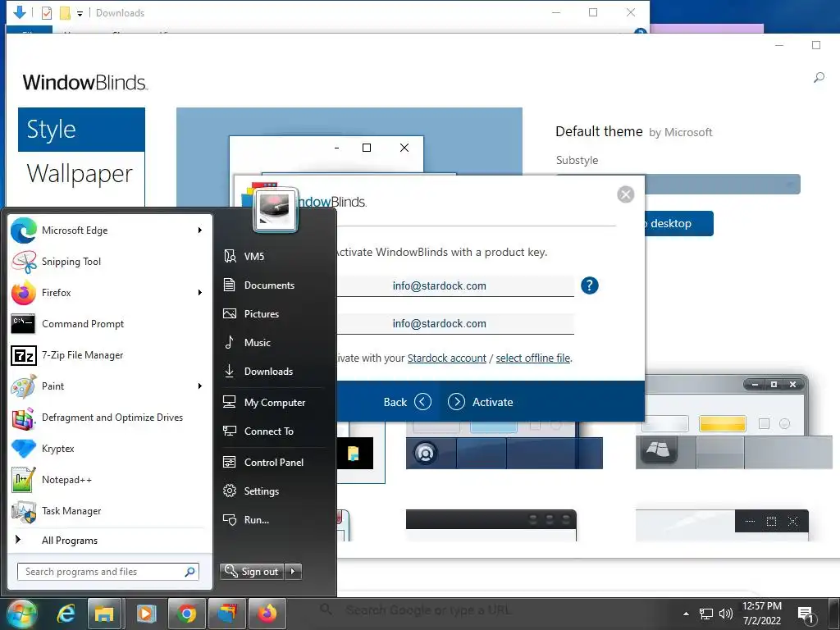Open Firefox from taskbar

(267, 614)
